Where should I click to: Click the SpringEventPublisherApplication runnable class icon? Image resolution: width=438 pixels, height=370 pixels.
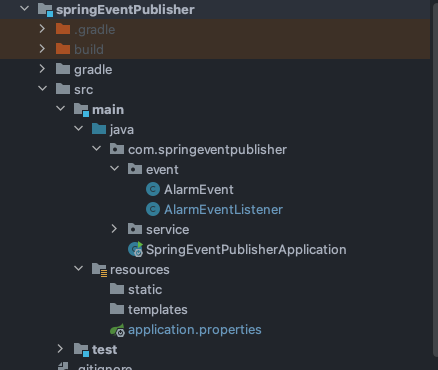pyautogui.click(x=136, y=250)
